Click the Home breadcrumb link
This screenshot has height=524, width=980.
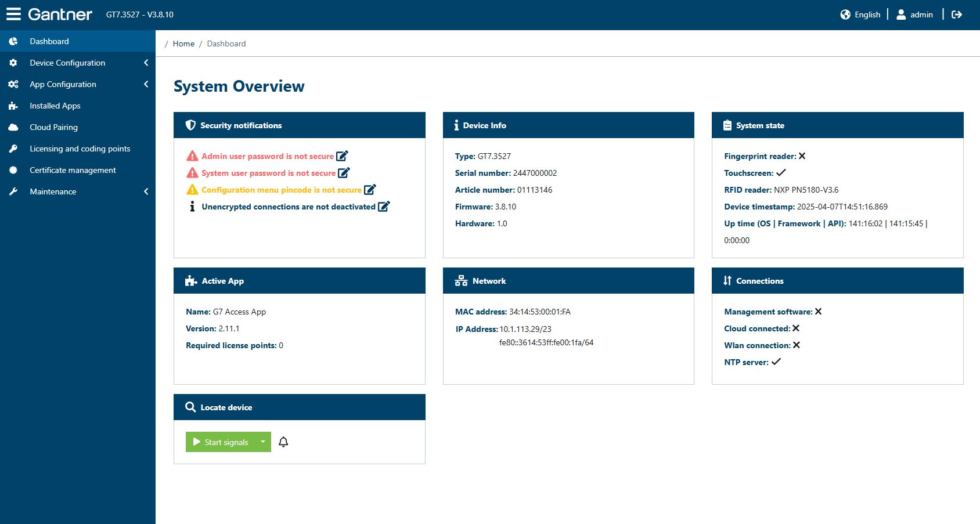pos(183,44)
